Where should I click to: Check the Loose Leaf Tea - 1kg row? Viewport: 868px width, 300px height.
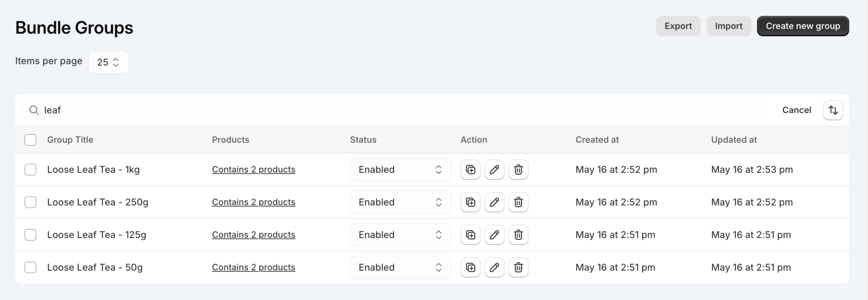pos(31,169)
